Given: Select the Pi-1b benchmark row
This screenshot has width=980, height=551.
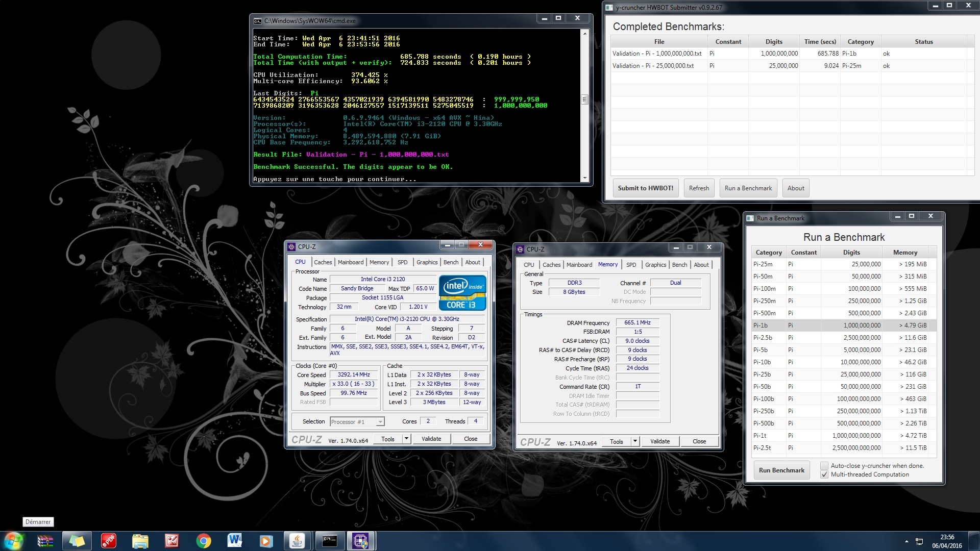Looking at the screenshot, I should coord(844,325).
